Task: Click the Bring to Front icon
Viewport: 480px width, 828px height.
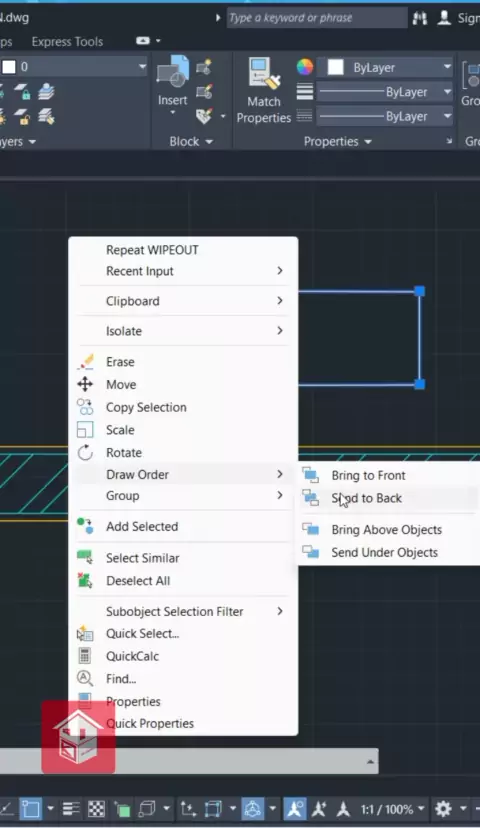Action: [310, 475]
